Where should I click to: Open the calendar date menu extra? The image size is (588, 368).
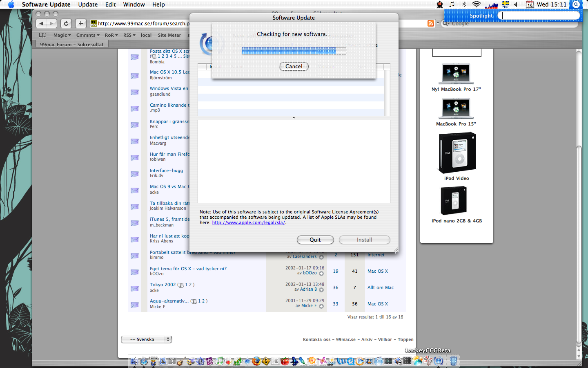[x=530, y=4]
